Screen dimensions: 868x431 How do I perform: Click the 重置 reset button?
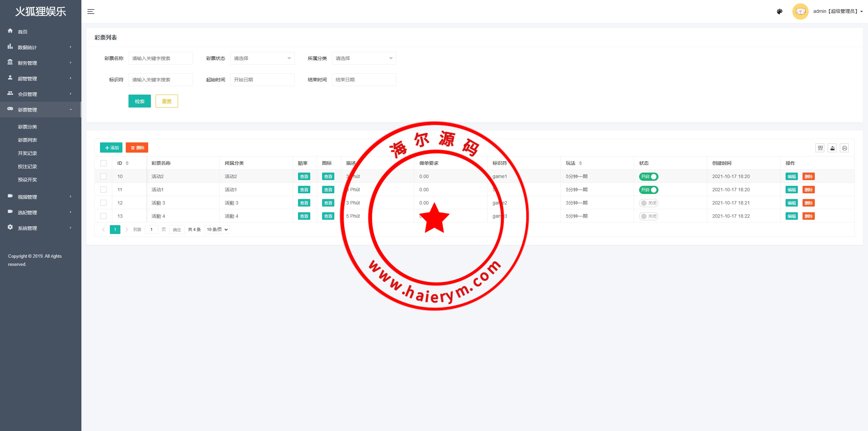(x=166, y=101)
